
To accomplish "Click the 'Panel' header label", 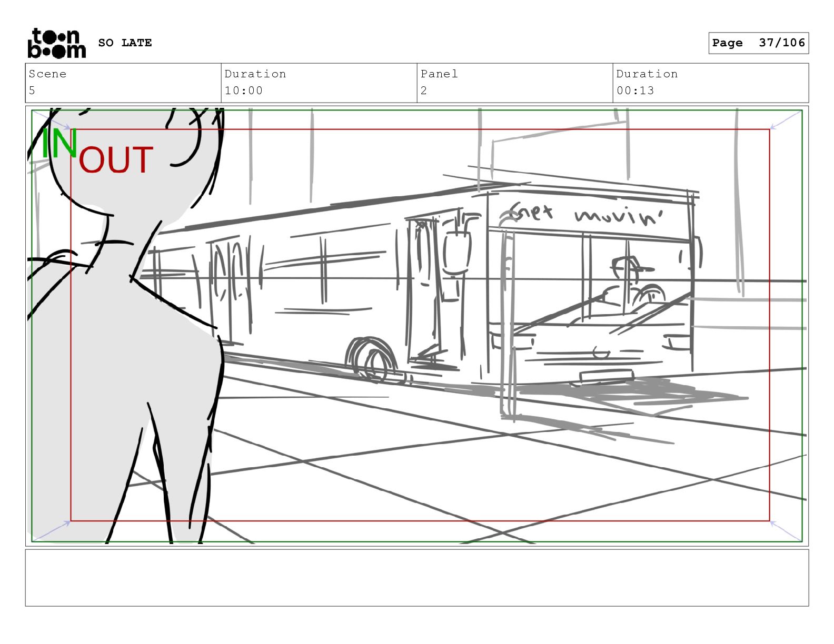I will (439, 74).
